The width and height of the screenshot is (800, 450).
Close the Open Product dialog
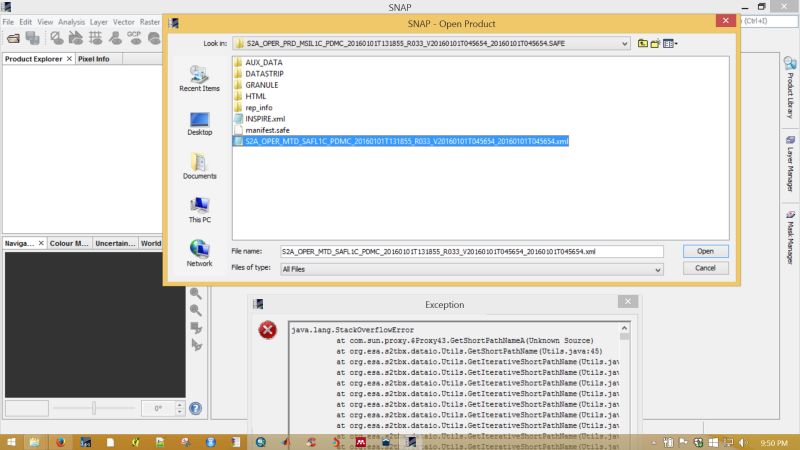tap(726, 20)
